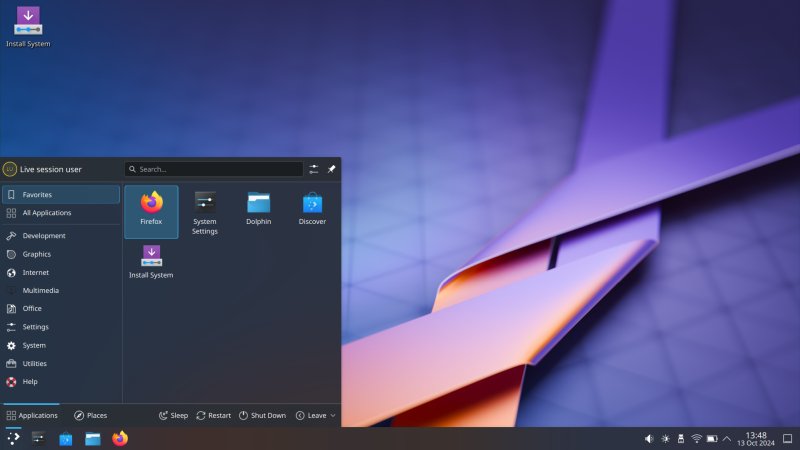Open the launcher configure icon next to search
The height and width of the screenshot is (450, 800).
(x=314, y=169)
